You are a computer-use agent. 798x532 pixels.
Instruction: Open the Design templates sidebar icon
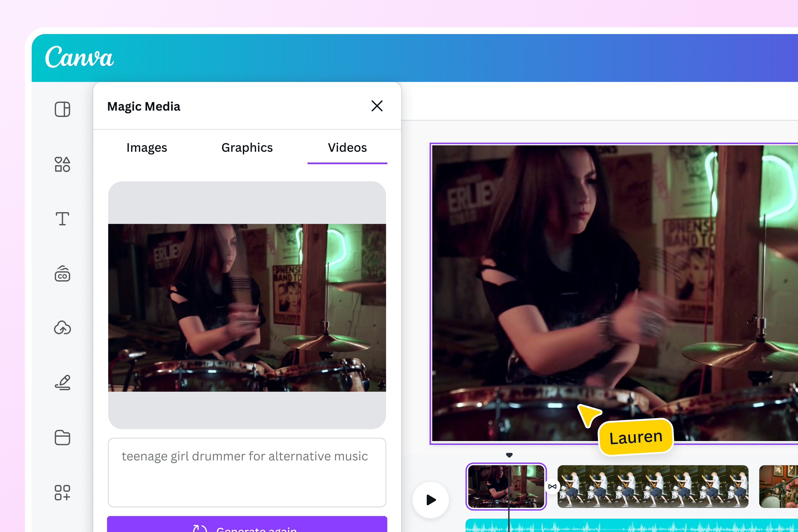click(x=62, y=109)
